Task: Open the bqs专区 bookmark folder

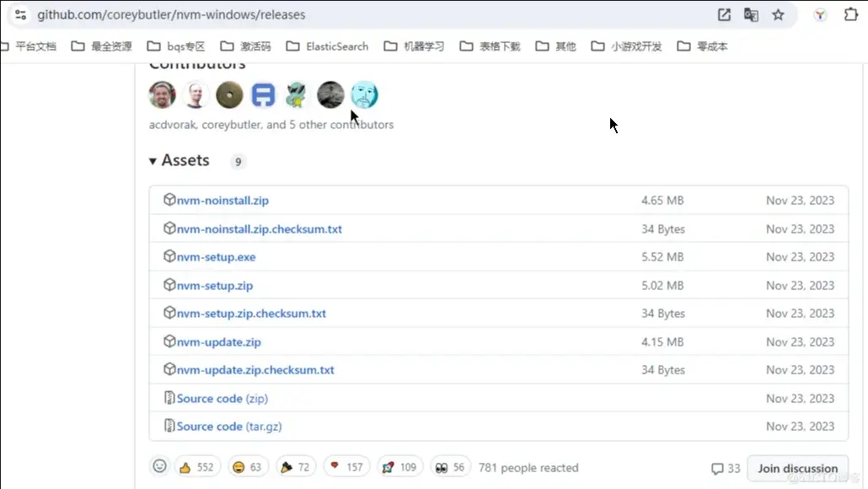Action: coord(177,46)
